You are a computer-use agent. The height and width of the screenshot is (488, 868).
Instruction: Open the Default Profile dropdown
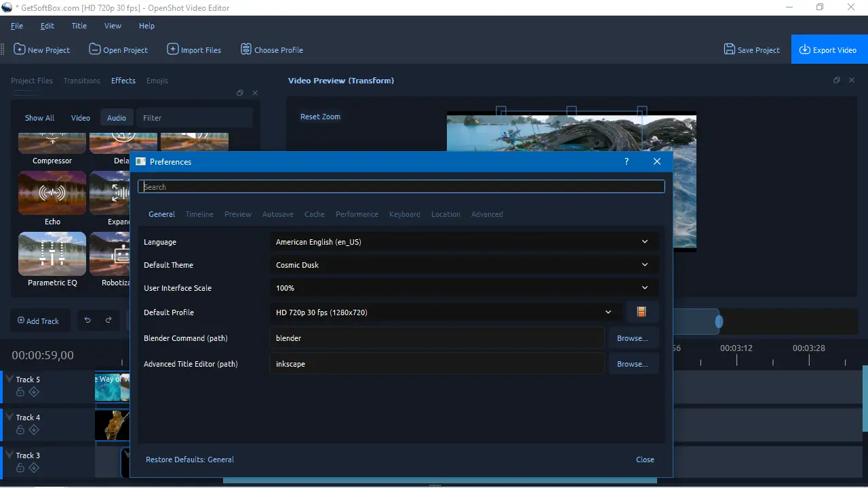point(446,312)
